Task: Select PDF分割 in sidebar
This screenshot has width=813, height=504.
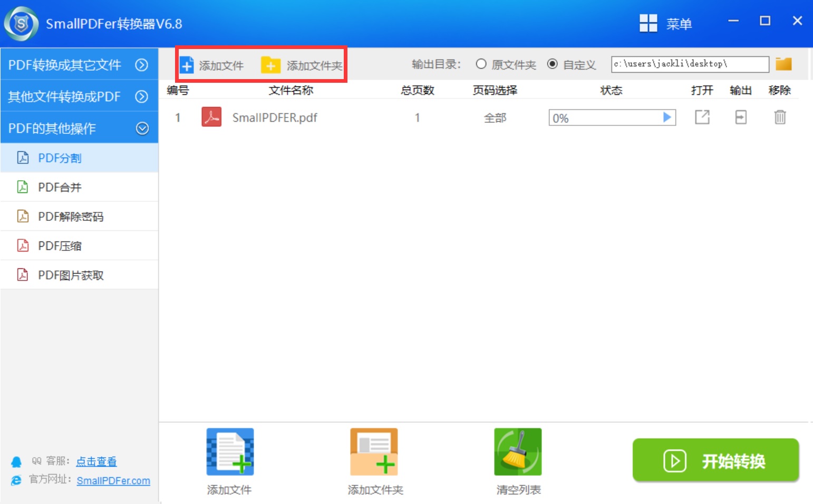Action: tap(79, 158)
